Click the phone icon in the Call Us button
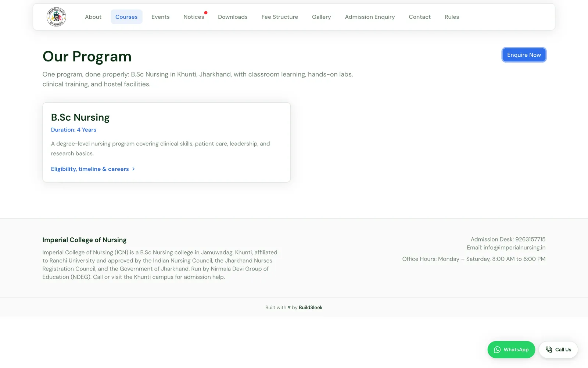The width and height of the screenshot is (588, 368). (x=549, y=350)
